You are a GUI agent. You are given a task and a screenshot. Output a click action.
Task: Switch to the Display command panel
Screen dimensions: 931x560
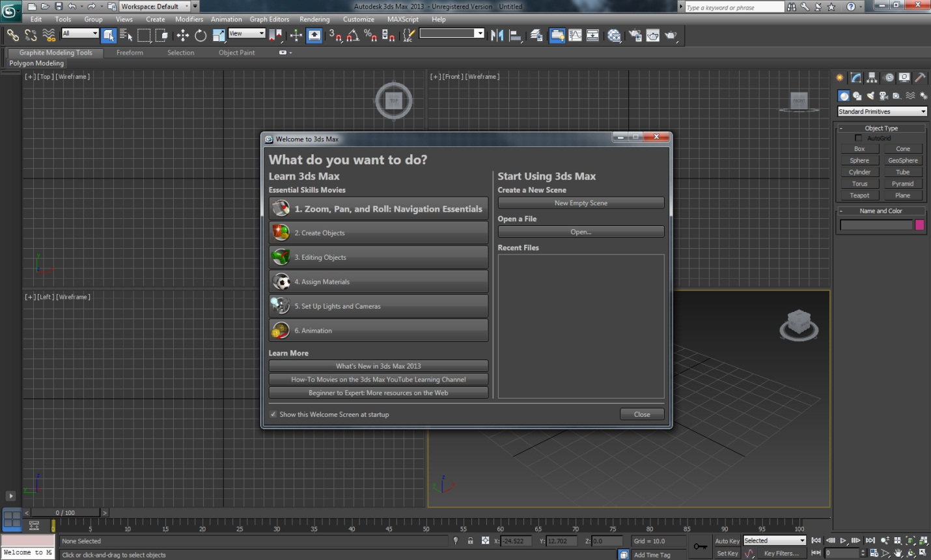pos(904,77)
